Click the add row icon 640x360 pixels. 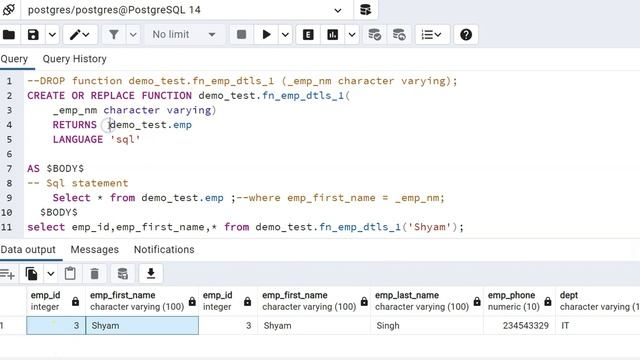click(x=7, y=273)
